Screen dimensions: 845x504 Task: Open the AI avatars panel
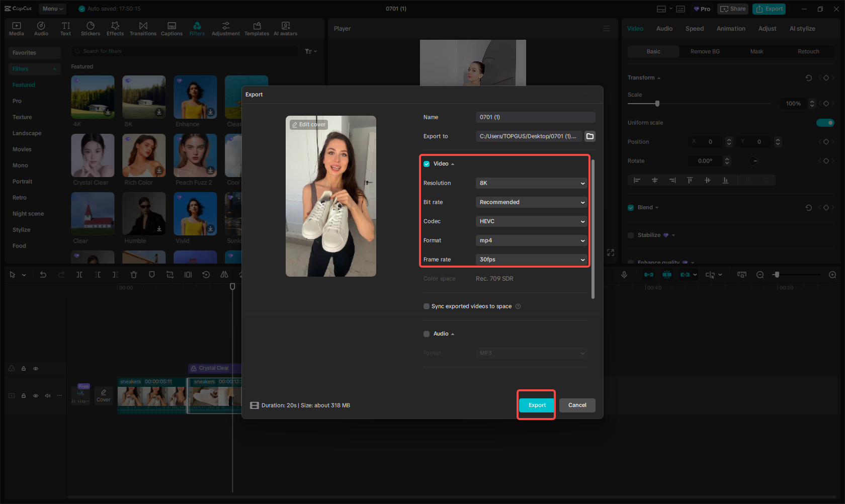pyautogui.click(x=285, y=29)
